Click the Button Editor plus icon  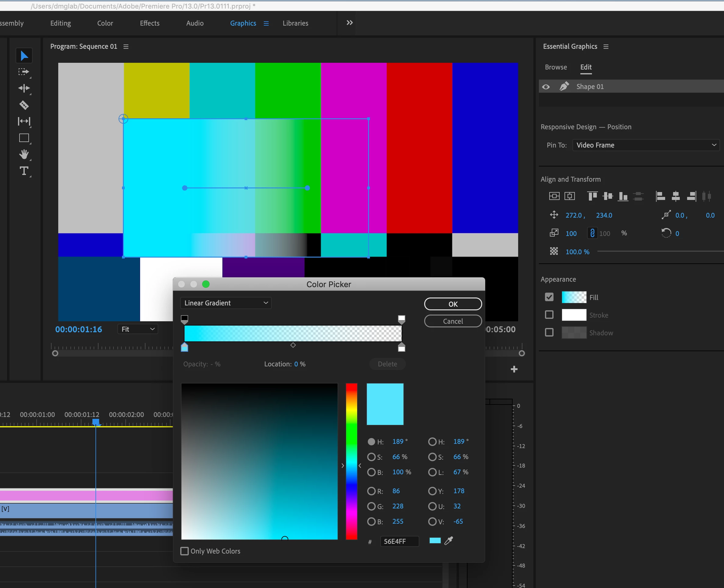coord(514,369)
